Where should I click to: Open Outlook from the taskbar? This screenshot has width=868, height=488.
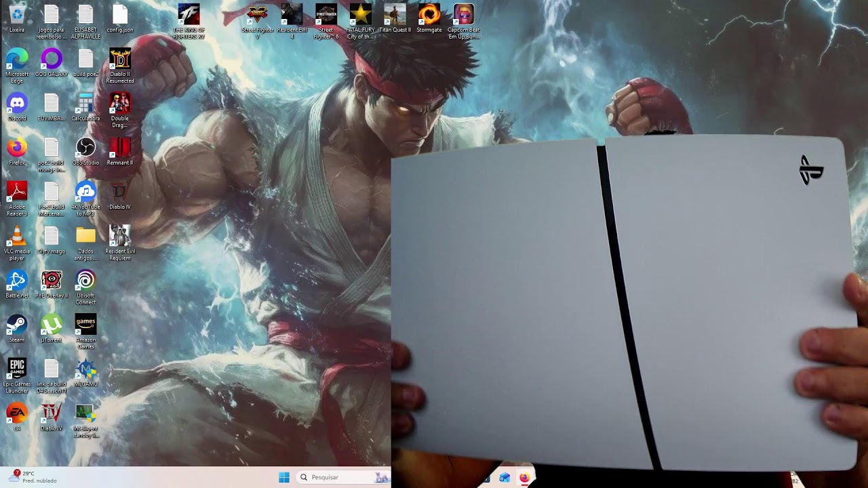(505, 478)
